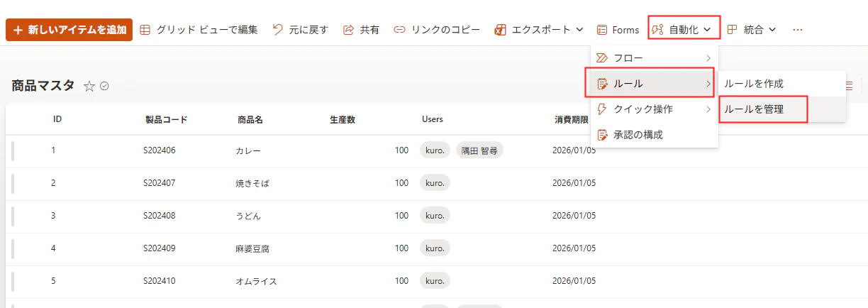Click the quantity 100 in オムライス row
Screen dimensions: 868x308
click(x=402, y=281)
